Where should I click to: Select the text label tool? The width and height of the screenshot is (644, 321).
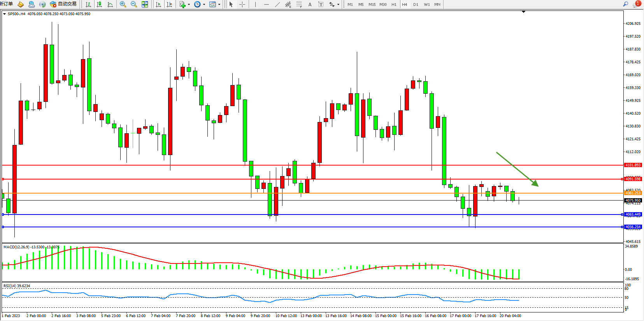pyautogui.click(x=310, y=4)
